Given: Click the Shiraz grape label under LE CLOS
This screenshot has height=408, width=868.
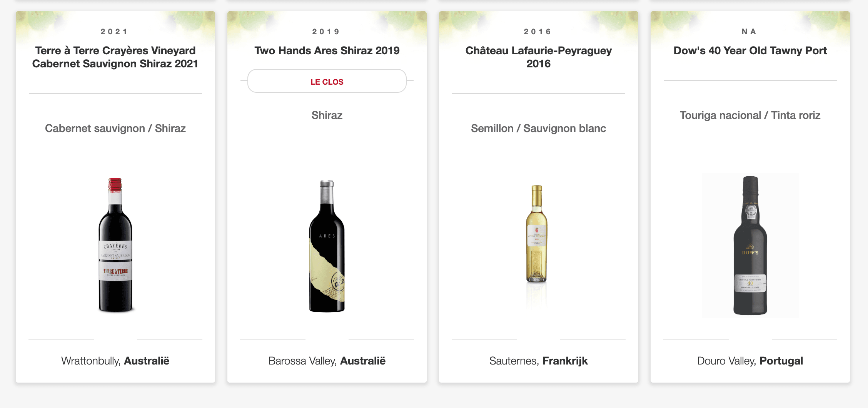Looking at the screenshot, I should click(327, 115).
